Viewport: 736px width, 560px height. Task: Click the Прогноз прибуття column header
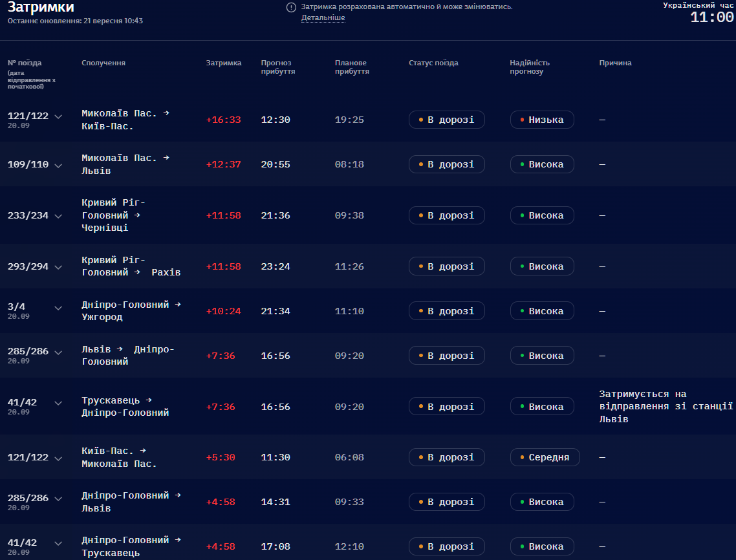coord(278,67)
